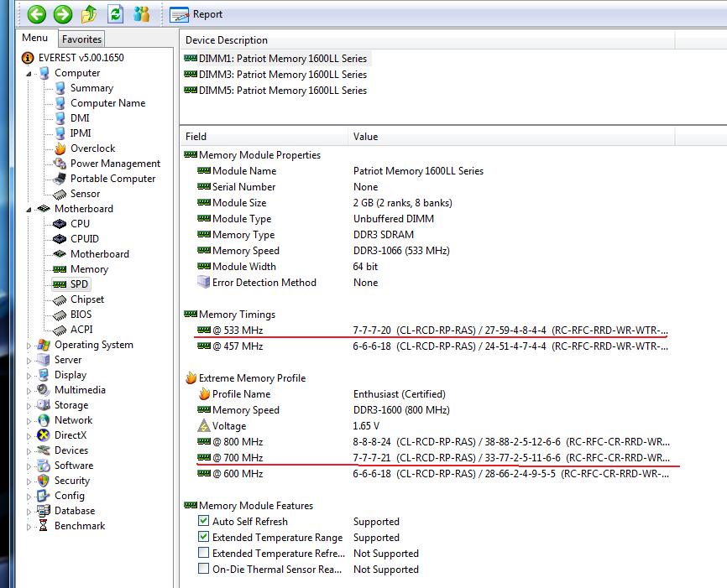Open the BIOS chip icon
The height and width of the screenshot is (588, 727).
click(60, 315)
